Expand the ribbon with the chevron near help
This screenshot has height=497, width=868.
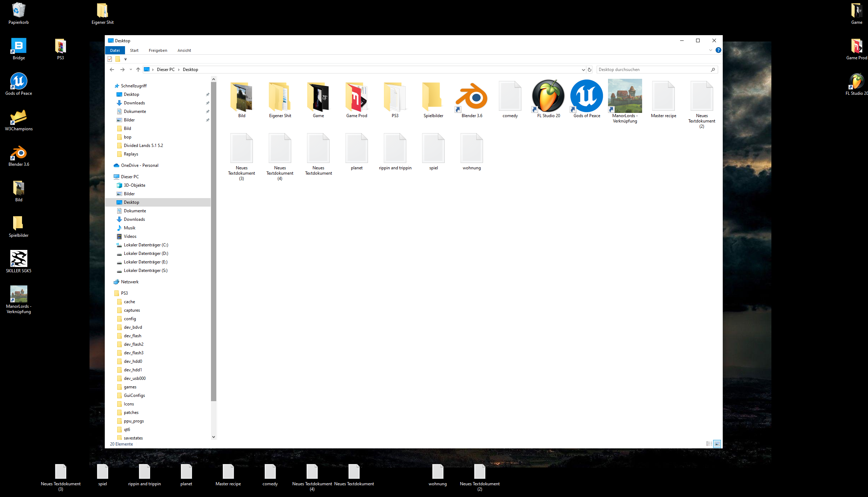coord(711,50)
